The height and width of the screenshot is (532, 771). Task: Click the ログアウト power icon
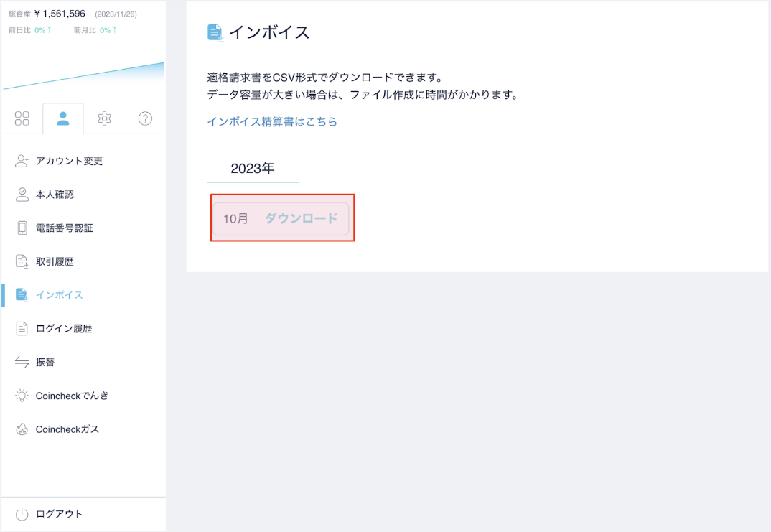coord(22,514)
